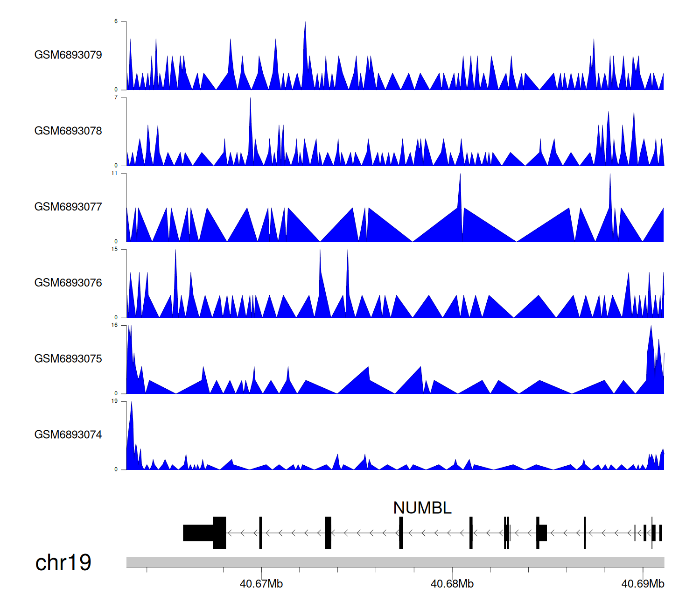Click the NUMBL gene name
700x616 pixels.
[x=422, y=508]
